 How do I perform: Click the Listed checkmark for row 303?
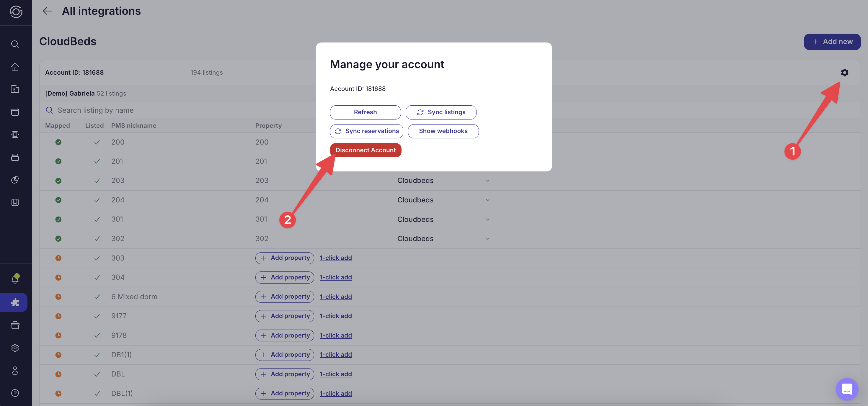97,258
